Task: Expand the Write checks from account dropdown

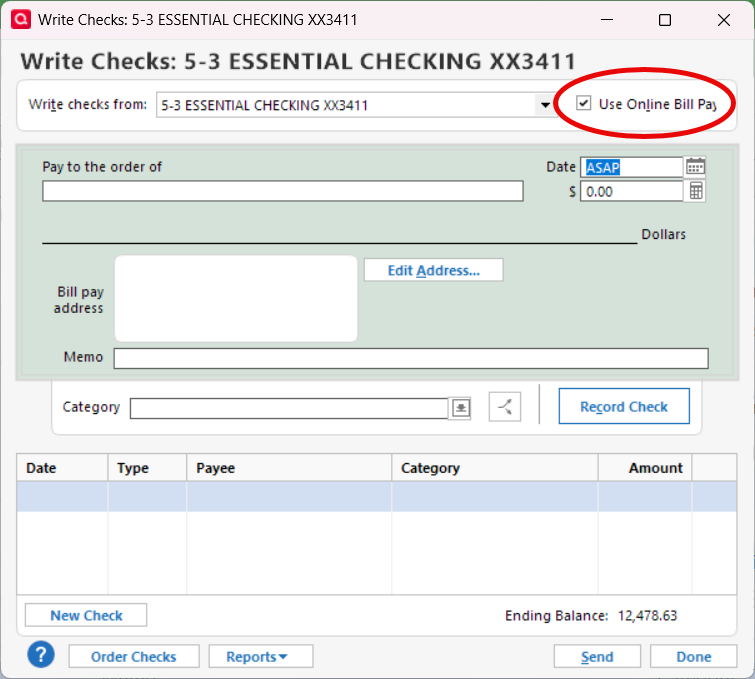Action: click(545, 105)
